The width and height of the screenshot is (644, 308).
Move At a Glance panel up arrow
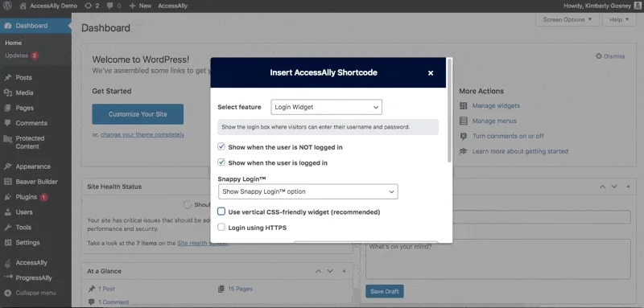pyautogui.click(x=318, y=271)
